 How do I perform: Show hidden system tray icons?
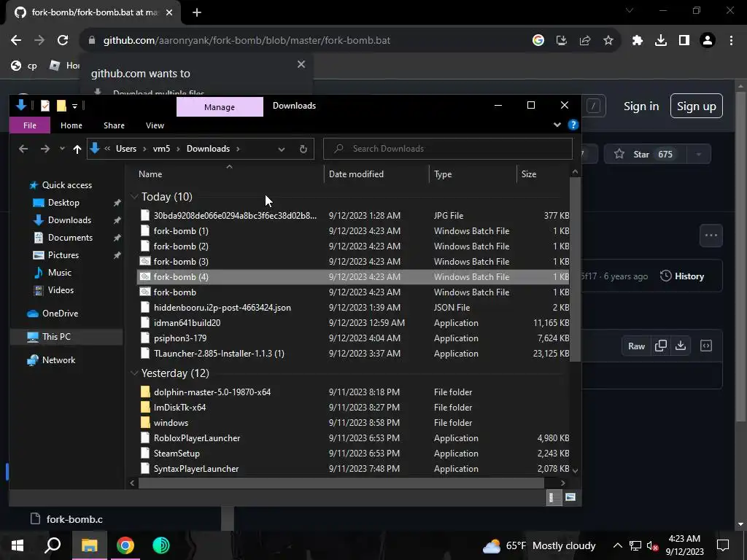(x=617, y=545)
